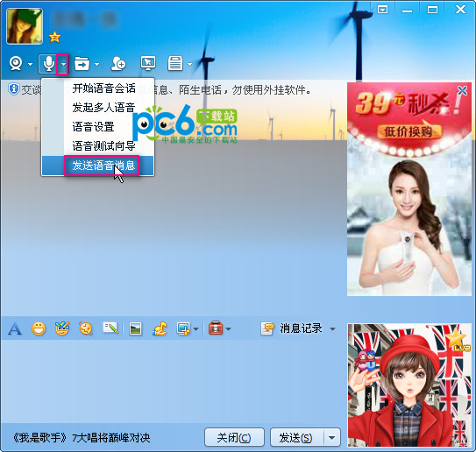
Task: Open 消息记录 message history
Action: (x=291, y=328)
